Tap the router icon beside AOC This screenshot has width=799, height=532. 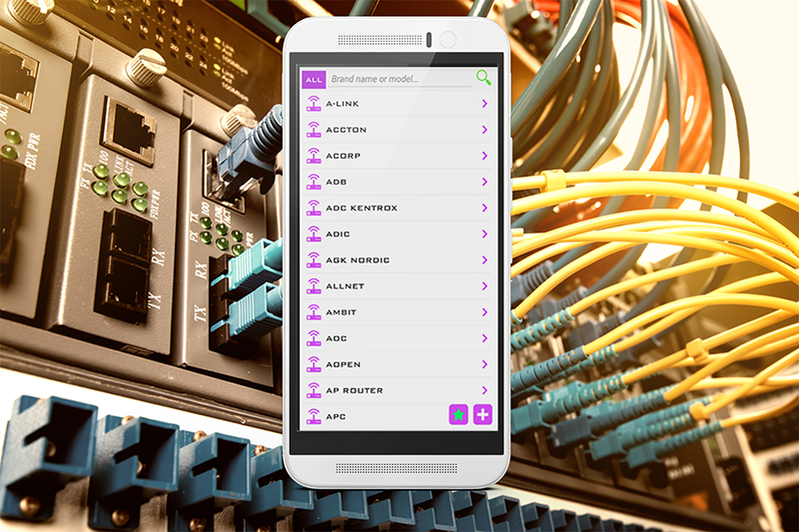(x=314, y=338)
